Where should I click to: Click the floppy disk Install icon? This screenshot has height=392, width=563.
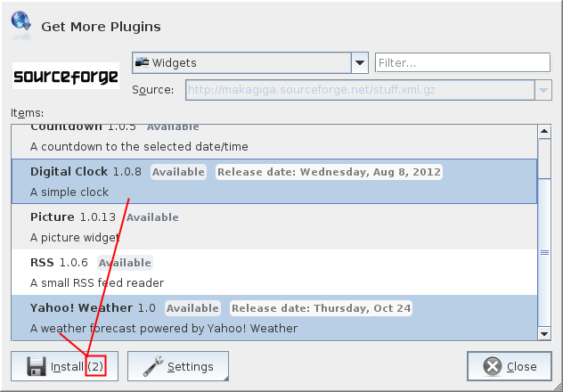coord(37,366)
